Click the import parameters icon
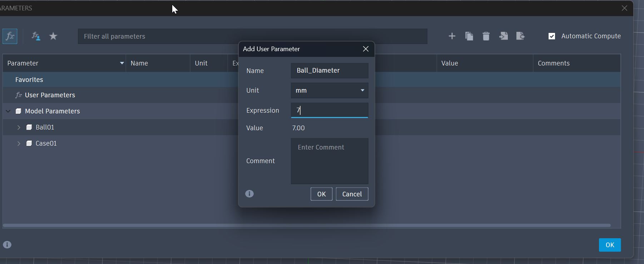This screenshot has width=644, height=264. pyautogui.click(x=504, y=36)
